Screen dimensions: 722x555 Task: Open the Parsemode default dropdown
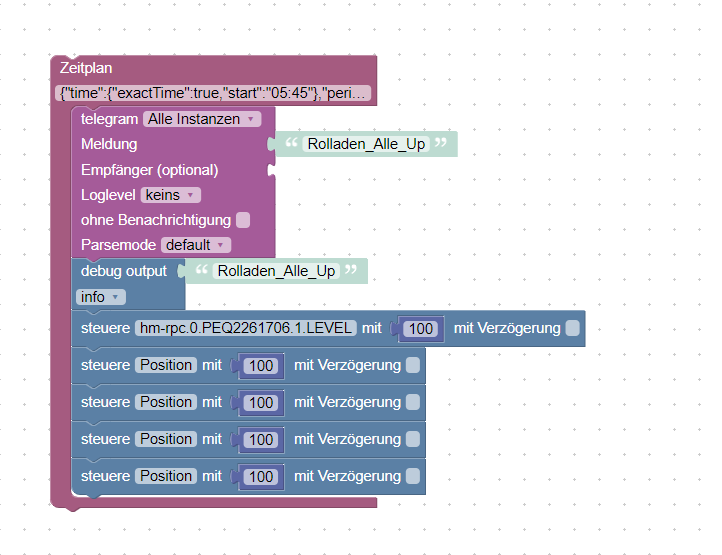(196, 245)
